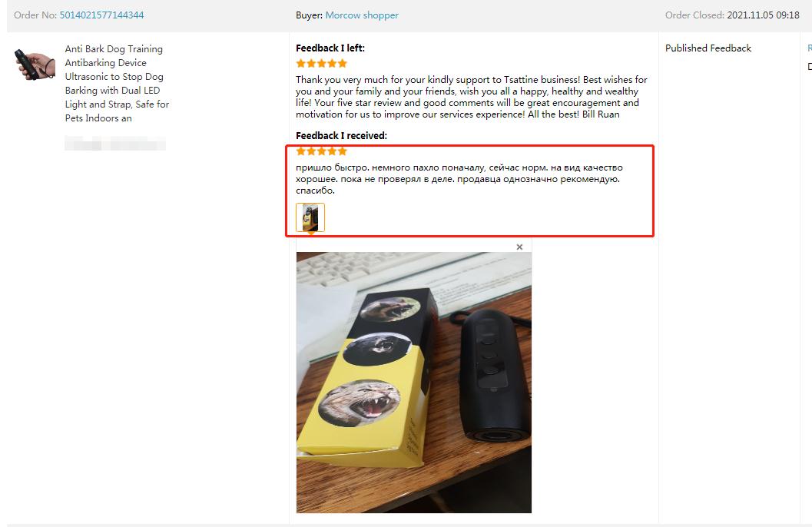
Task: Click the first star under Feedback I left
Action: click(301, 64)
